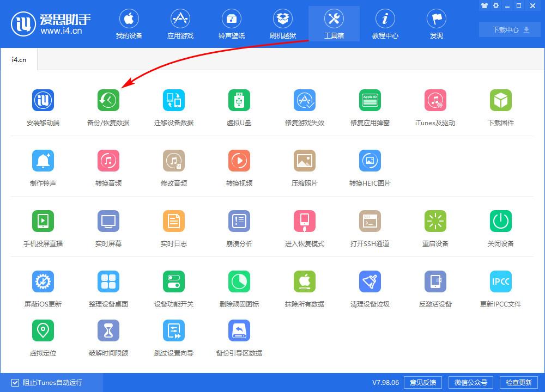
Task: Click 检查更新 button
Action: pos(519,383)
